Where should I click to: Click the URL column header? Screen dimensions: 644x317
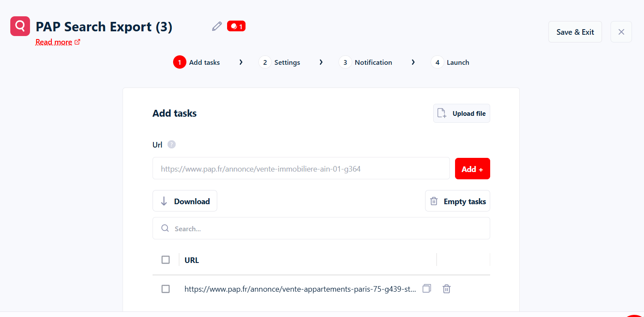click(x=192, y=260)
